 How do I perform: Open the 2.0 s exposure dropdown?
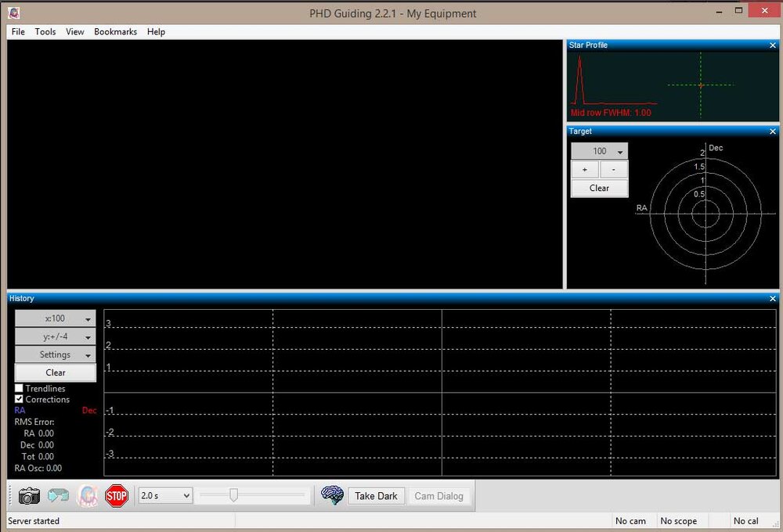(165, 496)
